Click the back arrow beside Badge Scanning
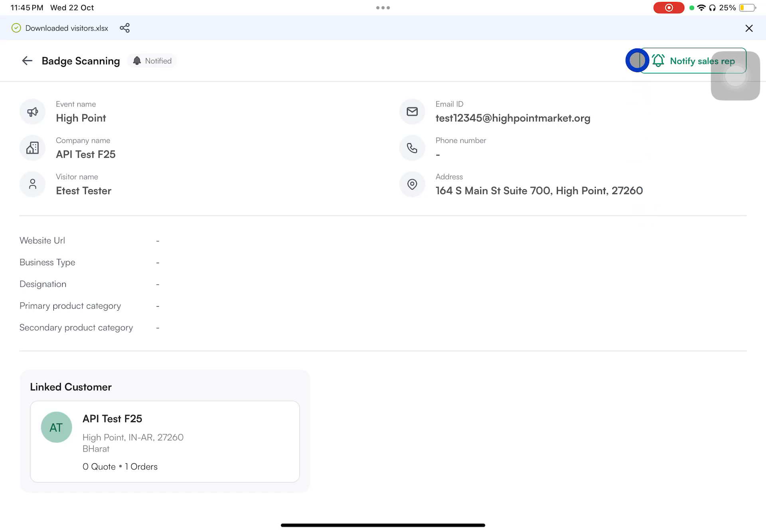Viewport: 766px width, 532px height. click(x=27, y=61)
